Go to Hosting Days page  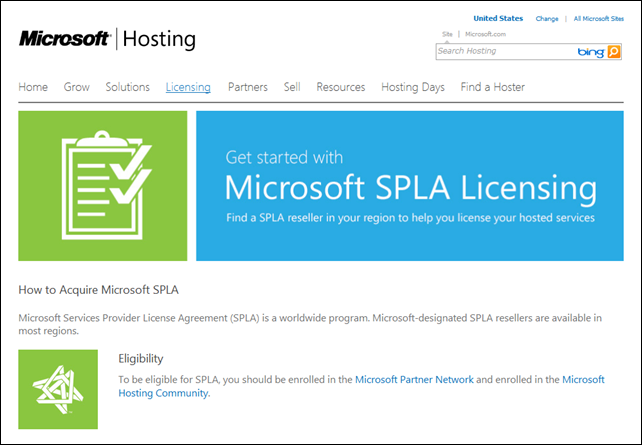[x=413, y=87]
